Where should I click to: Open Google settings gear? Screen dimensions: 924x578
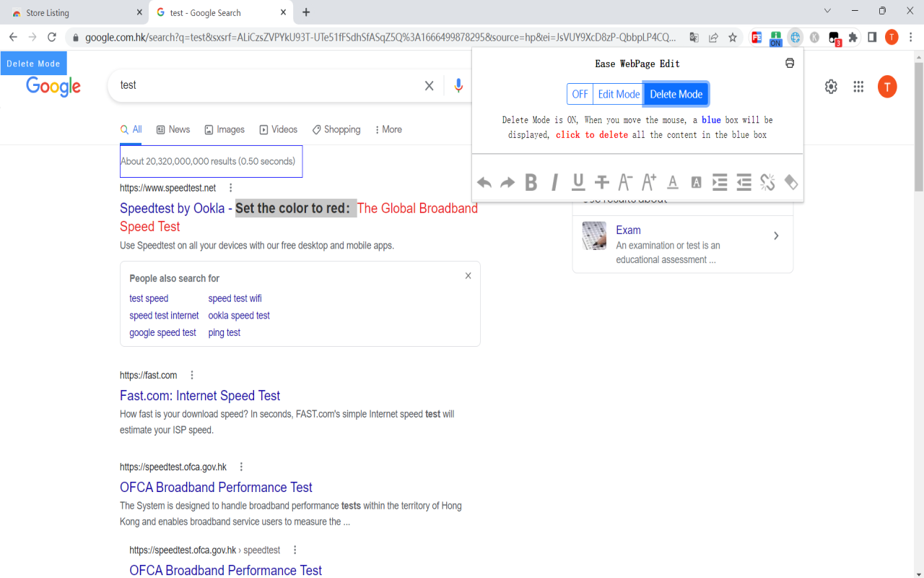tap(831, 87)
